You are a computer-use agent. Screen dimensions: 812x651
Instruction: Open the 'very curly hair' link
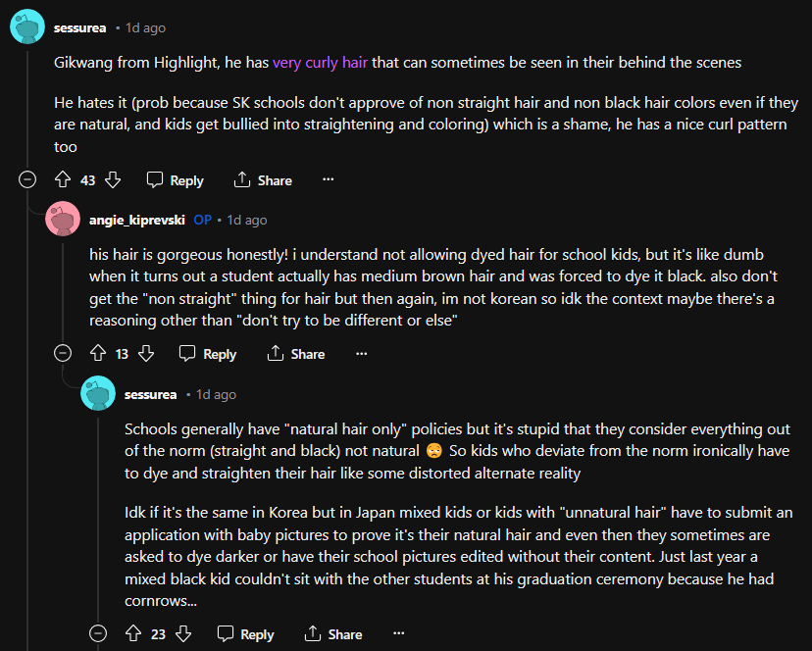coord(320,63)
